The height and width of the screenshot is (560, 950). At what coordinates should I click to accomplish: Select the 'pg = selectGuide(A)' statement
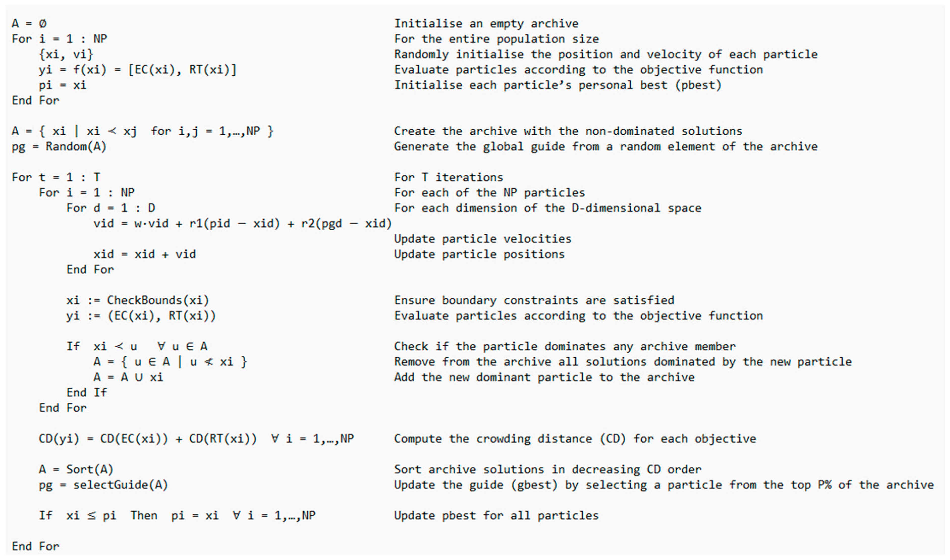tap(103, 485)
